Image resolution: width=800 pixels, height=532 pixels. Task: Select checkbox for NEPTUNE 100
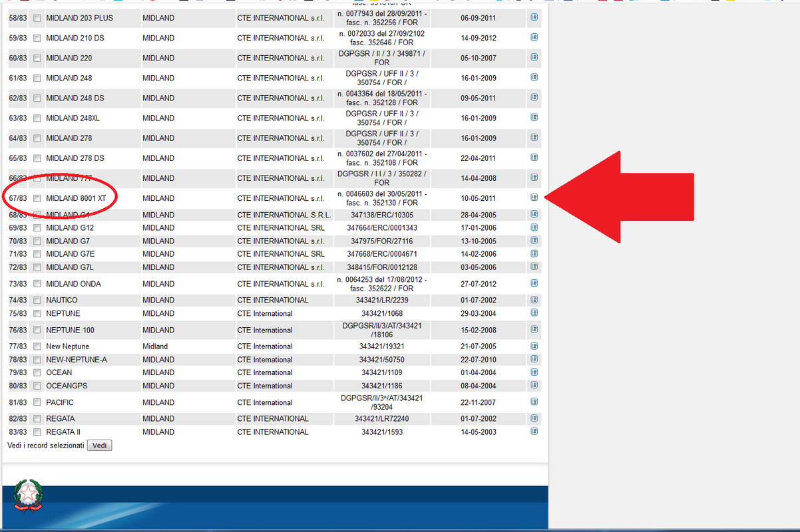tap(37, 330)
